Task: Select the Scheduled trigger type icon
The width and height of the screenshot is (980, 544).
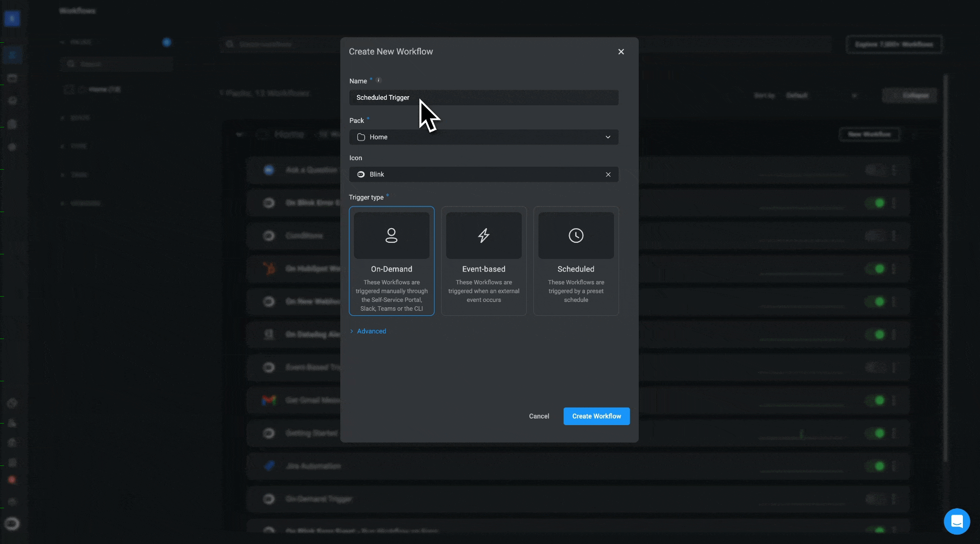Action: pos(576,235)
